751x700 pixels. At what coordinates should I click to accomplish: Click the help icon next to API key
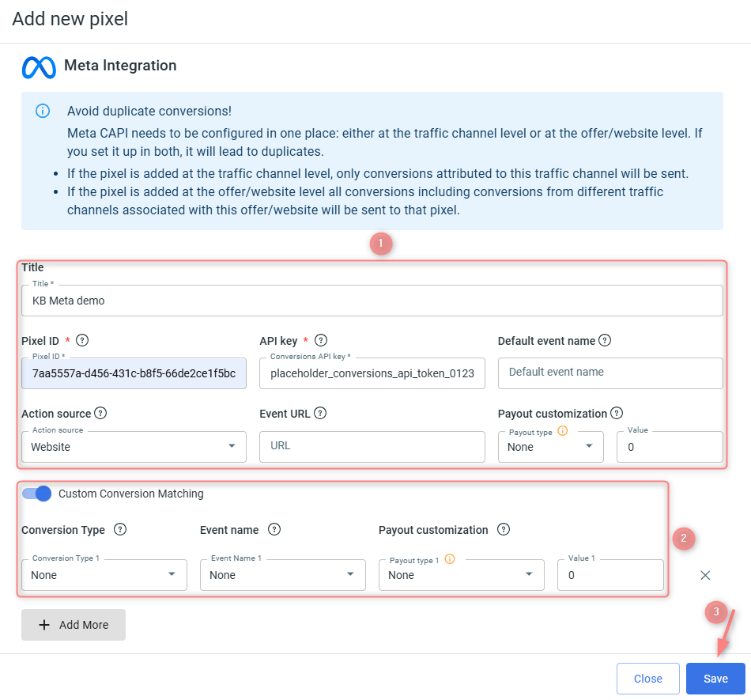point(321,341)
